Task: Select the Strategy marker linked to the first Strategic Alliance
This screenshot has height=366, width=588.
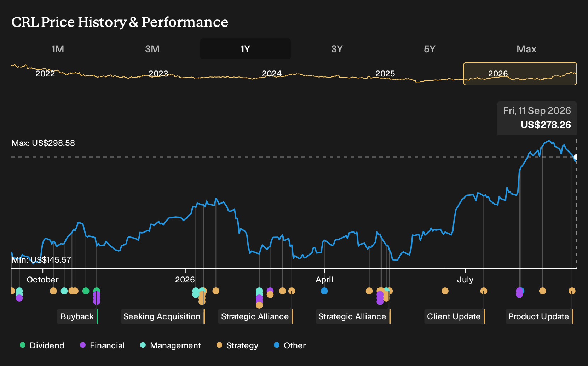Action: pyautogui.click(x=292, y=291)
